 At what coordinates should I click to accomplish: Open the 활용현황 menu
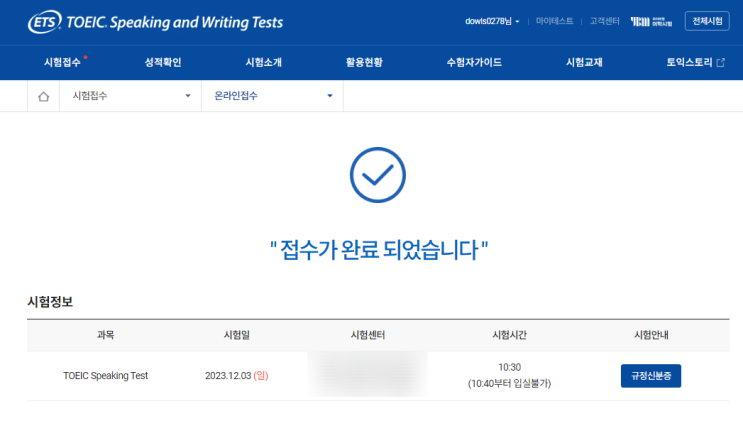[x=364, y=63]
